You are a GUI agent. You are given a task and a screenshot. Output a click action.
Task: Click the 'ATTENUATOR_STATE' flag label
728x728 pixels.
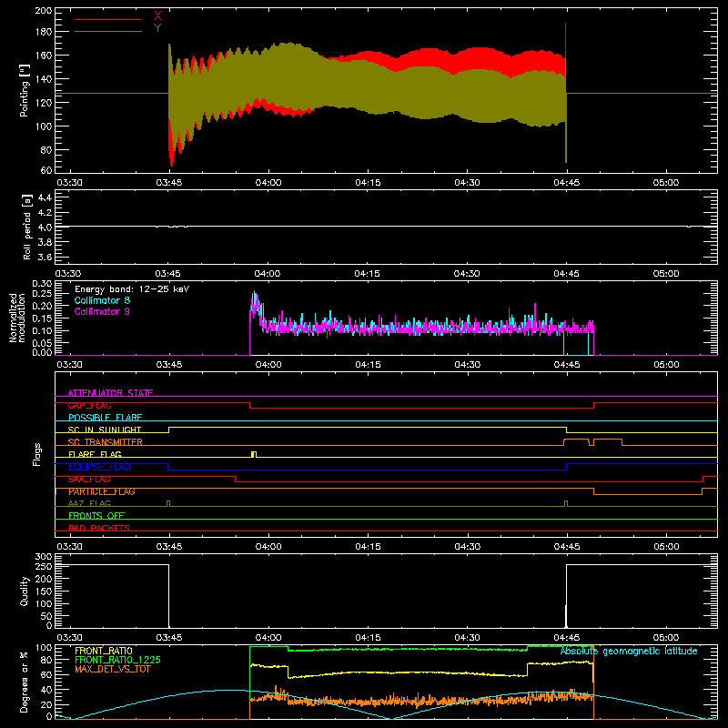(110, 393)
